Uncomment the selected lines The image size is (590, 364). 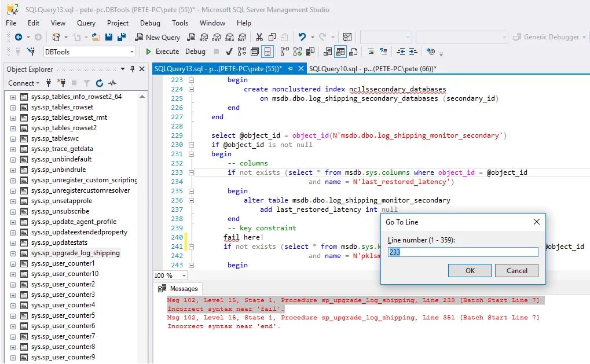[x=383, y=52]
